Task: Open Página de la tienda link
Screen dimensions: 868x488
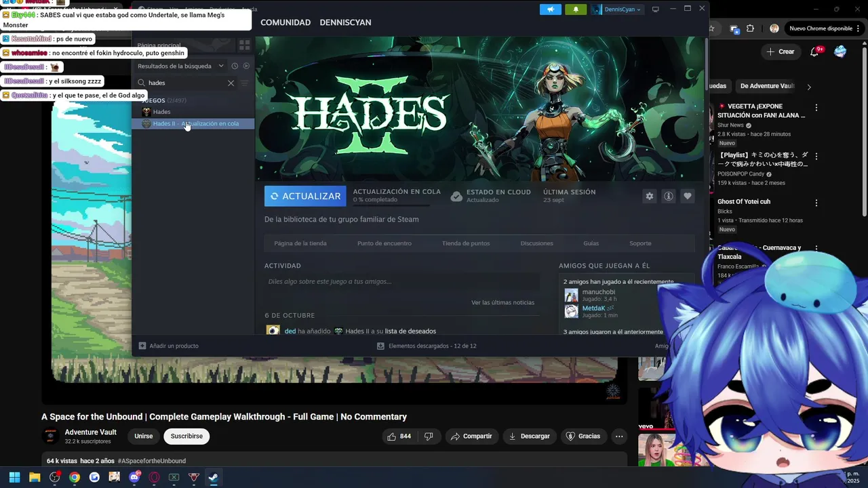Action: point(300,243)
